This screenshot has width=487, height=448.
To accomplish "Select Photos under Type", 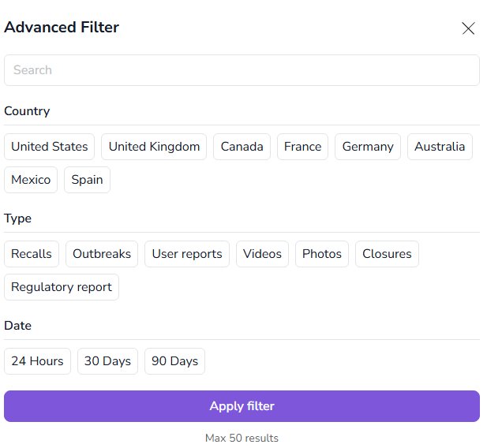I will click(322, 254).
